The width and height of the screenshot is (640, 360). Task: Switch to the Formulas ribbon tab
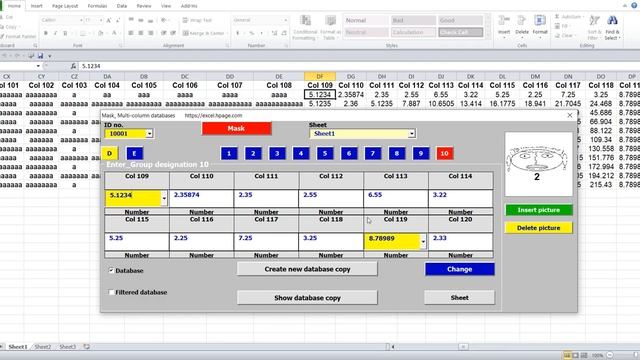point(97,6)
